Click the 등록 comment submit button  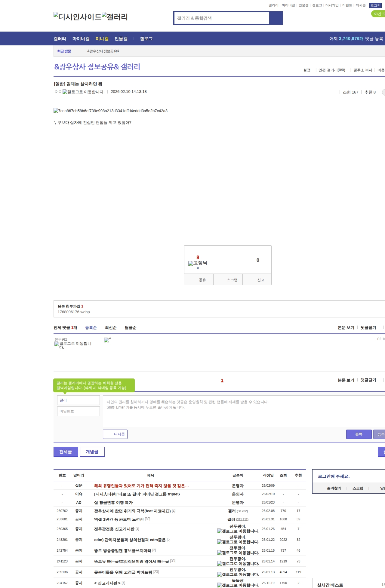coord(359,434)
